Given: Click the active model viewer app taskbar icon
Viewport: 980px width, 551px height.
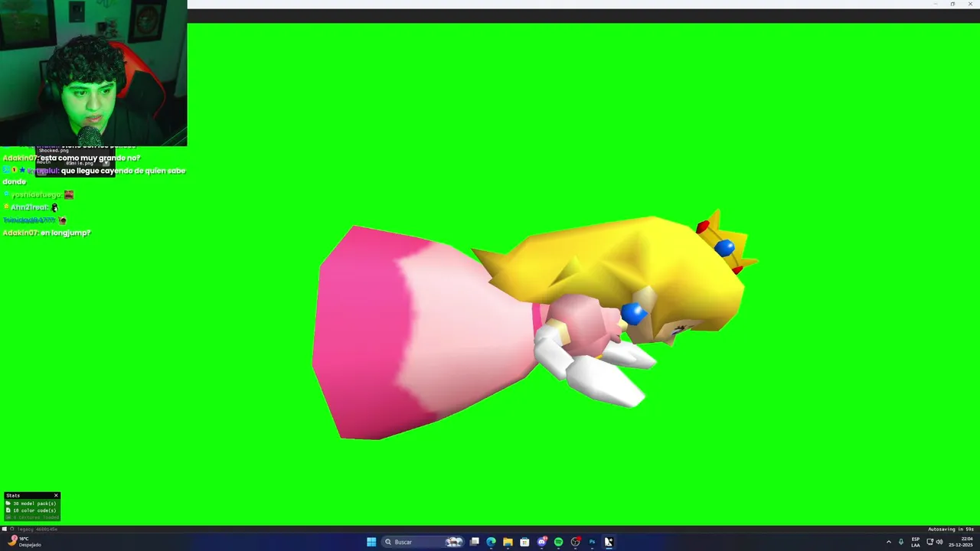Looking at the screenshot, I should [609, 542].
